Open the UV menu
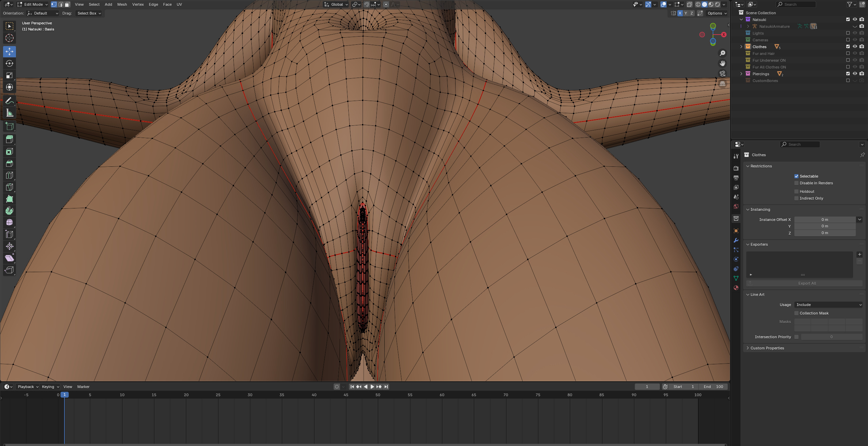868x446 pixels. (179, 4)
